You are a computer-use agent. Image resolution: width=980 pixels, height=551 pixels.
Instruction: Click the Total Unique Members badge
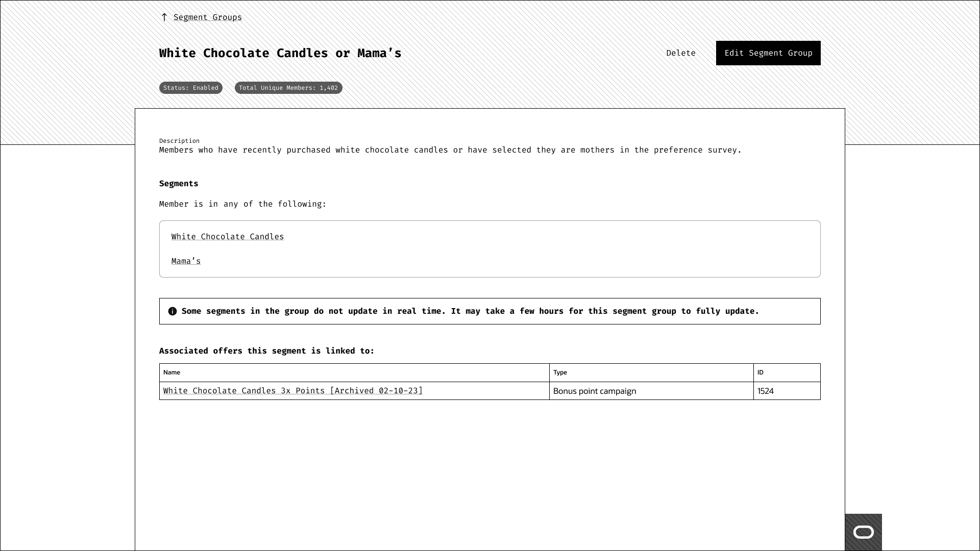point(288,88)
